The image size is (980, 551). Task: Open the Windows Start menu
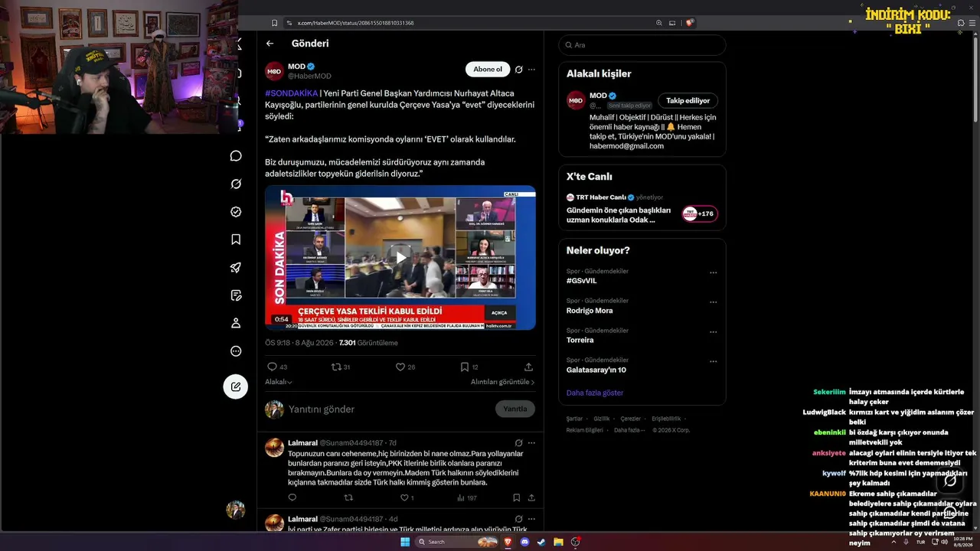(x=404, y=542)
